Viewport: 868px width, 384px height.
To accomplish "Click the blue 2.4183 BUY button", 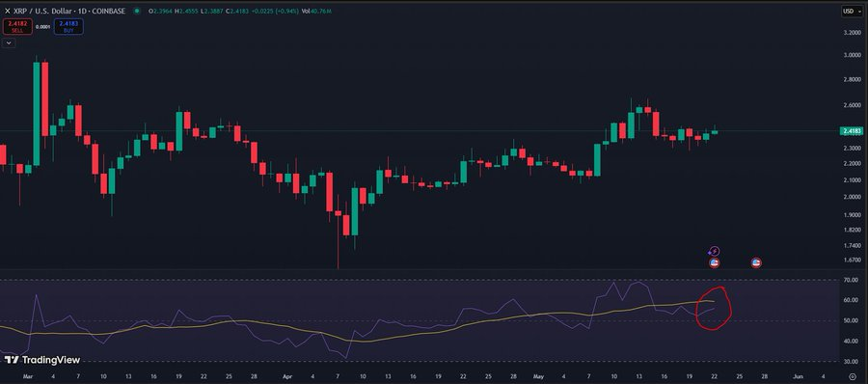I will tap(68, 27).
